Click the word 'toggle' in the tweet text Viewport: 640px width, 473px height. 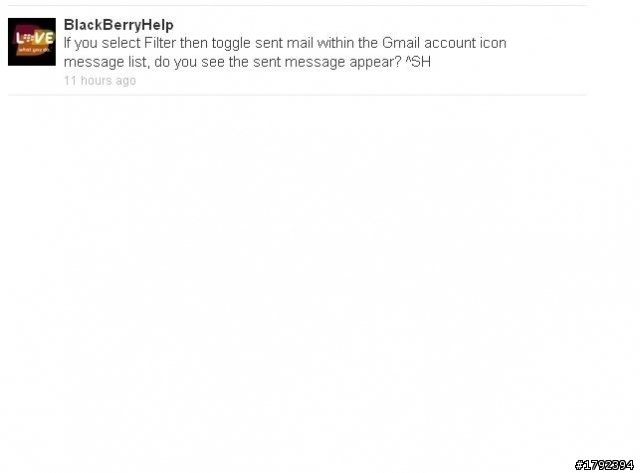tap(231, 44)
